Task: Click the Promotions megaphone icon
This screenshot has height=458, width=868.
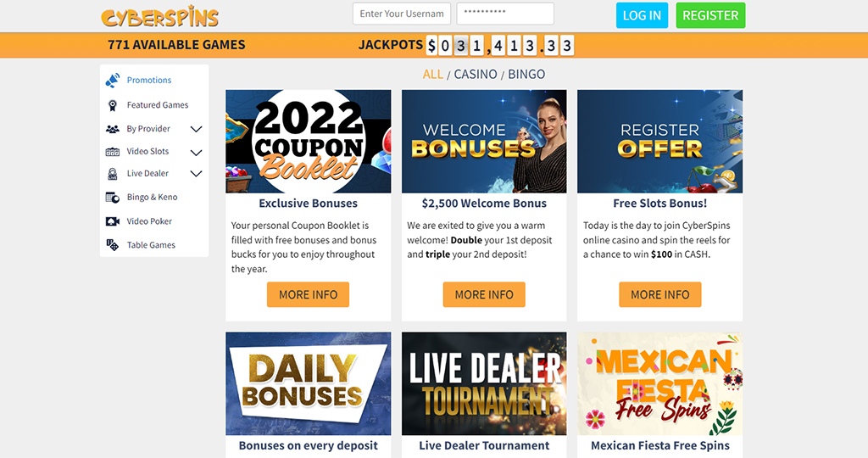Action: pyautogui.click(x=113, y=81)
